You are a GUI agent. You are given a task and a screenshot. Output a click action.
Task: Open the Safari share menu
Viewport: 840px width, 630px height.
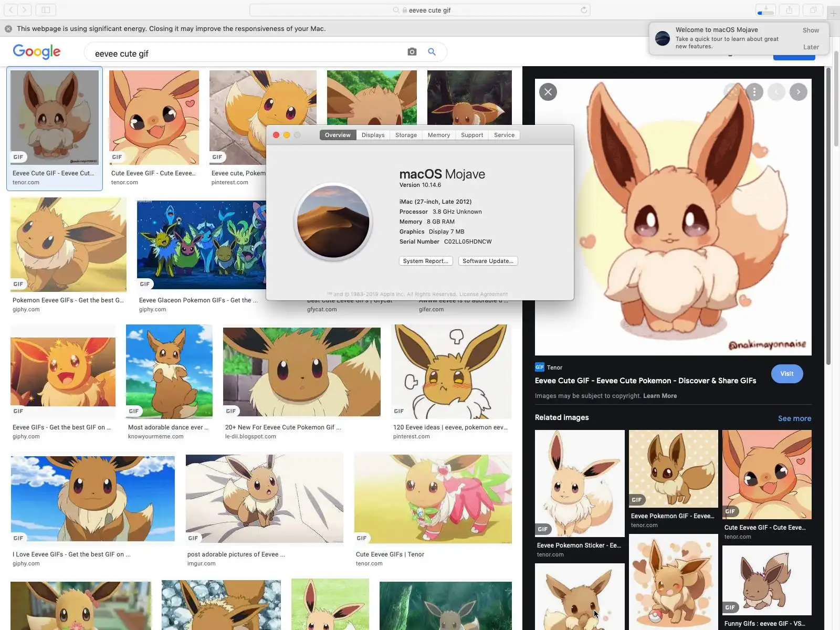click(789, 10)
